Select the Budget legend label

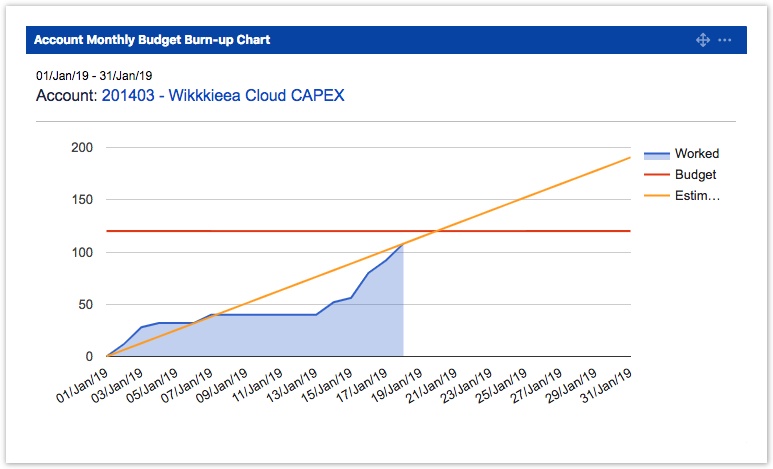(x=695, y=175)
